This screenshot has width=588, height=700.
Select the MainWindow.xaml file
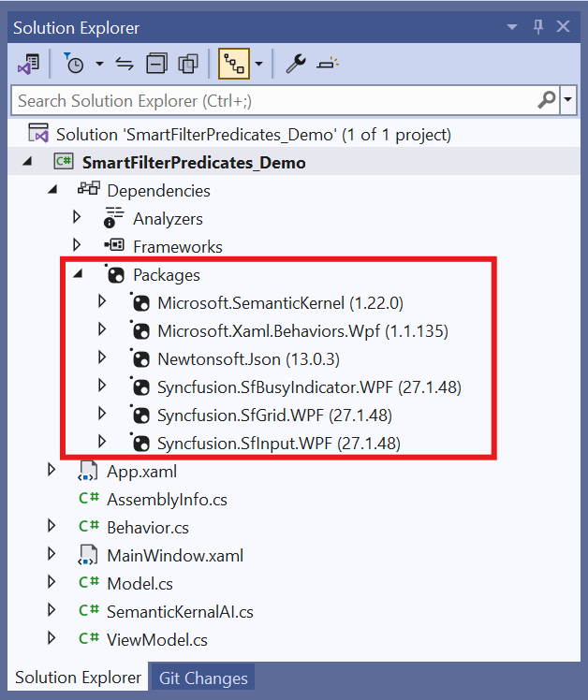tap(174, 555)
